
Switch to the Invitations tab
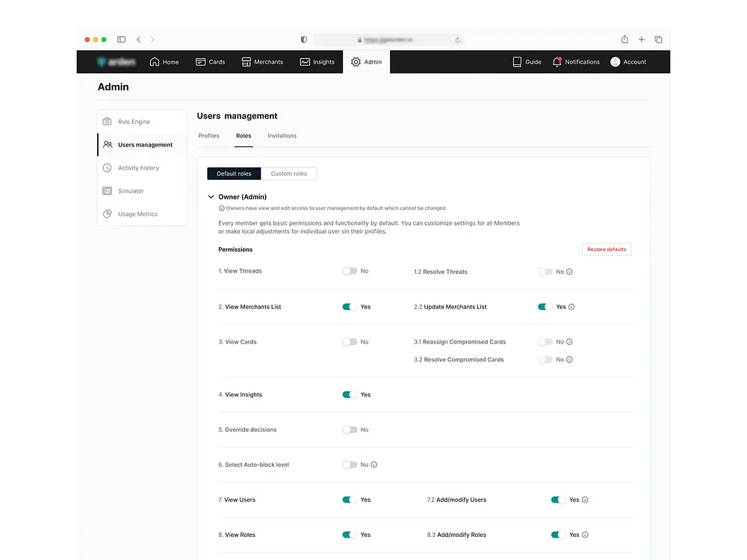[282, 135]
